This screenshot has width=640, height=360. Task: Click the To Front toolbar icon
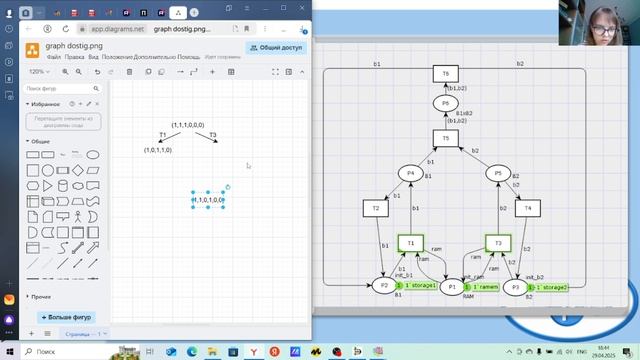[x=148, y=72]
